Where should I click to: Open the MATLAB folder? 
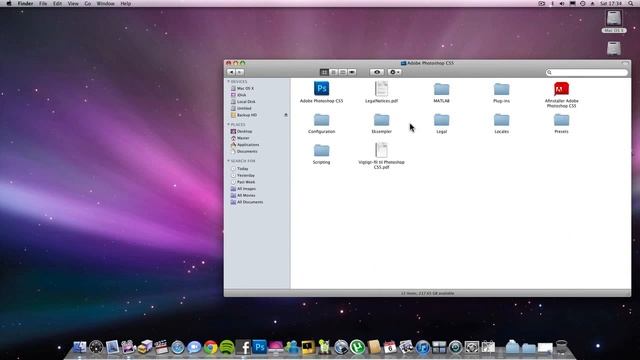point(441,89)
